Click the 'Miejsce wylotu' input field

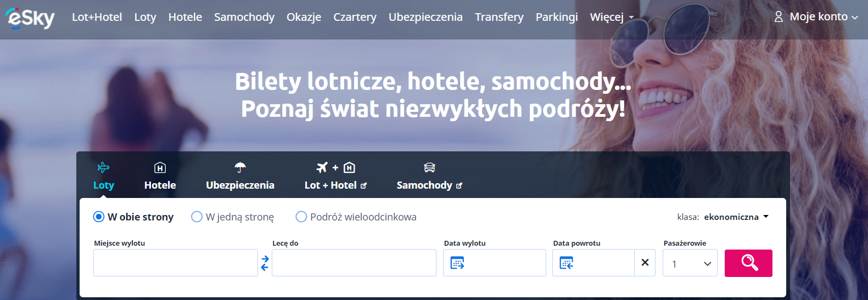[x=175, y=263]
